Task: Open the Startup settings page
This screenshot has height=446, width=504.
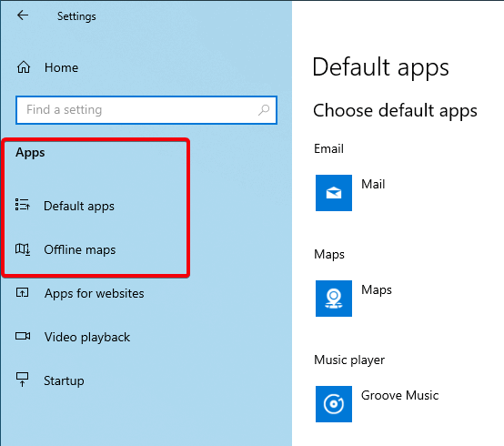Action: tap(64, 380)
